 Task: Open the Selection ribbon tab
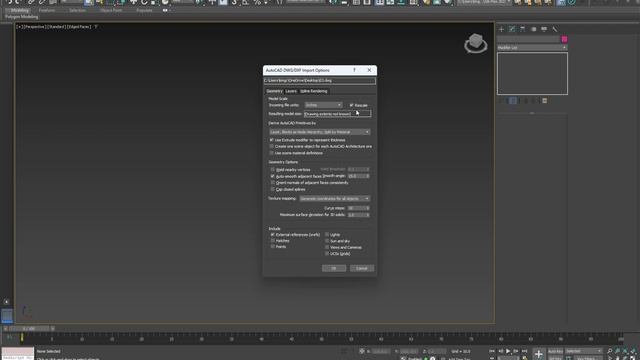[x=78, y=10]
